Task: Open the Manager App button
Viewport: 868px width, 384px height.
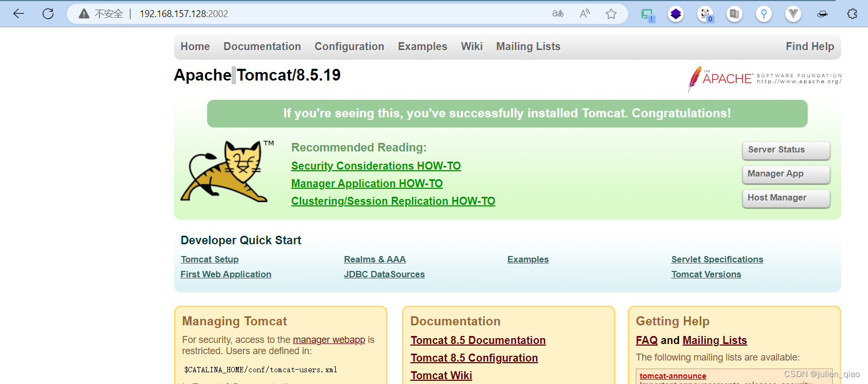Action: (x=786, y=174)
